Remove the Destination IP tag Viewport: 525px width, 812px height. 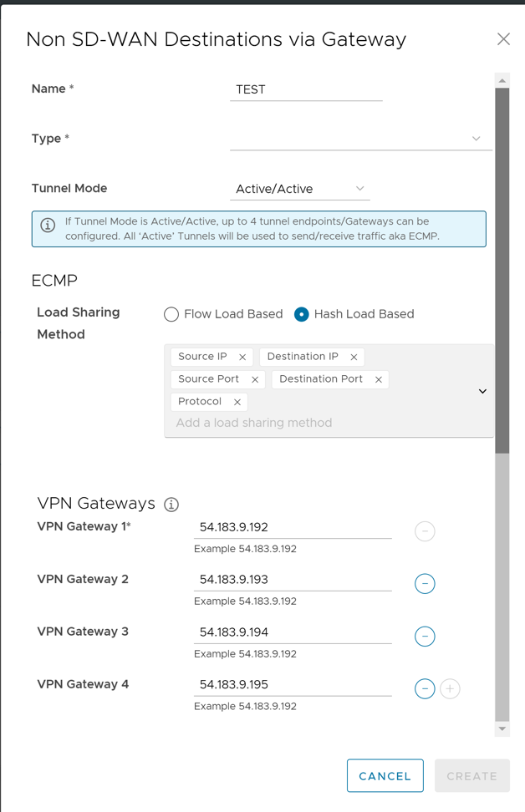(x=354, y=357)
